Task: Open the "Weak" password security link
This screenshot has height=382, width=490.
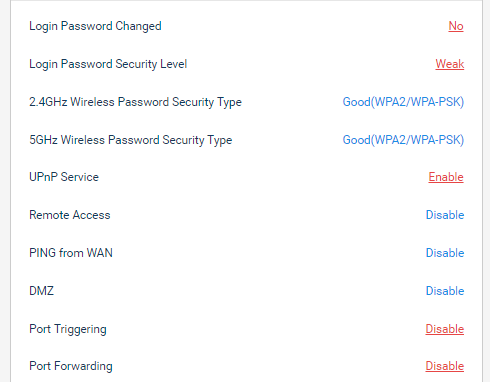Action: [x=450, y=64]
